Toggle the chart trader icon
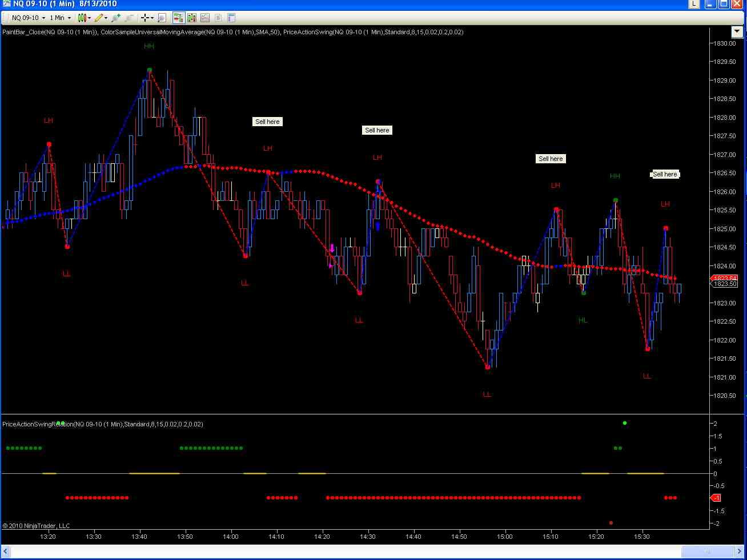Screen dimensions: 747x560 pyautogui.click(x=178, y=18)
